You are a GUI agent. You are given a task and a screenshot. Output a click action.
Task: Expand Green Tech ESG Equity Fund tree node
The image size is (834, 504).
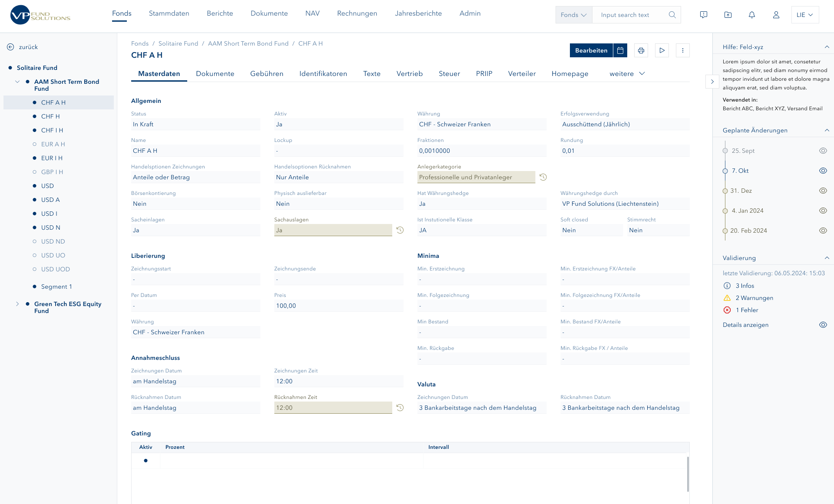pos(17,304)
